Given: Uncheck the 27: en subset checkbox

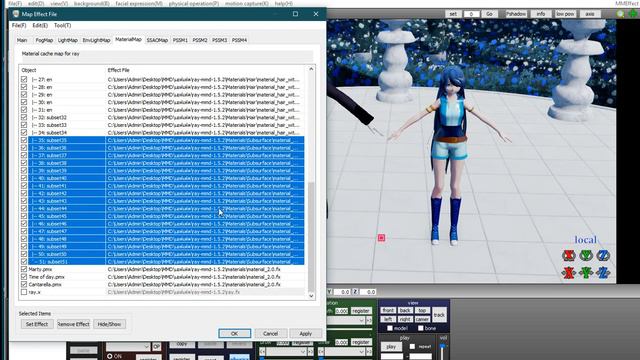Looking at the screenshot, I should click(24, 79).
